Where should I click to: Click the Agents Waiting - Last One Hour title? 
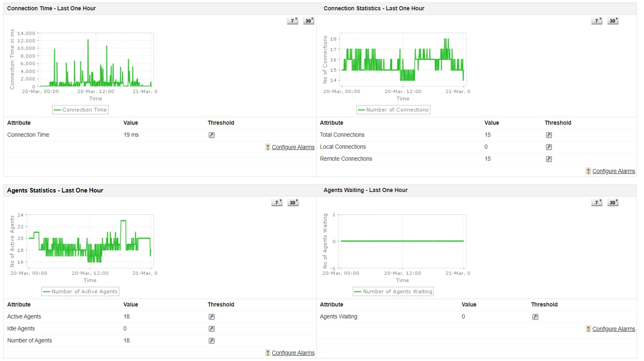(365, 190)
